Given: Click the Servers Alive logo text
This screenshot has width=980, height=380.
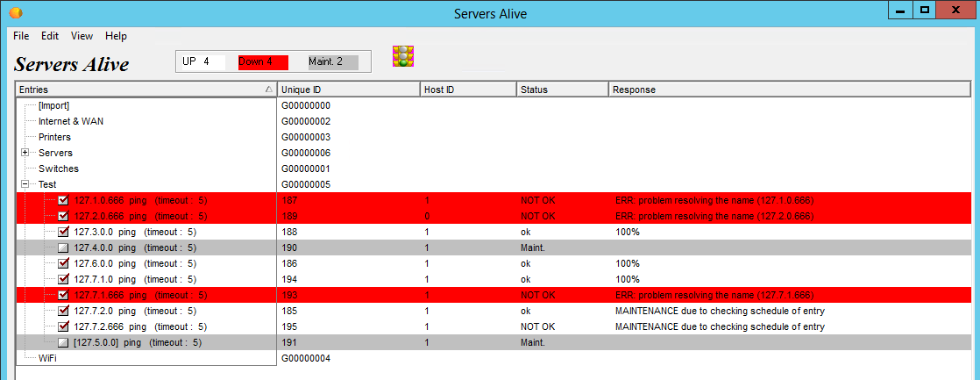Looking at the screenshot, I should click(x=71, y=64).
